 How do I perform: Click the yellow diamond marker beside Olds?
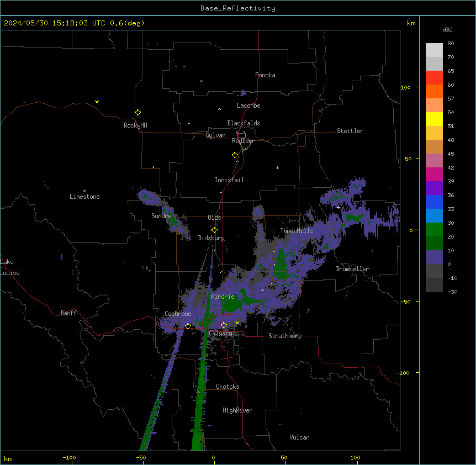point(214,230)
